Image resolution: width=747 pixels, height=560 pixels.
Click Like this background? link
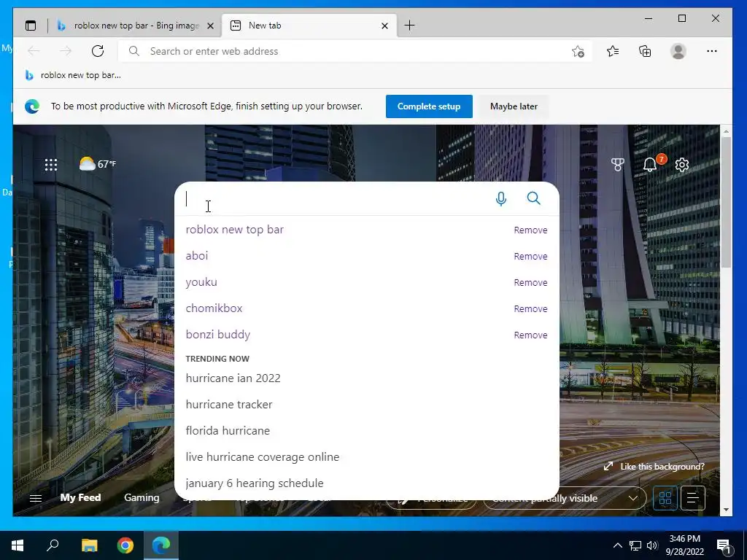654,467
